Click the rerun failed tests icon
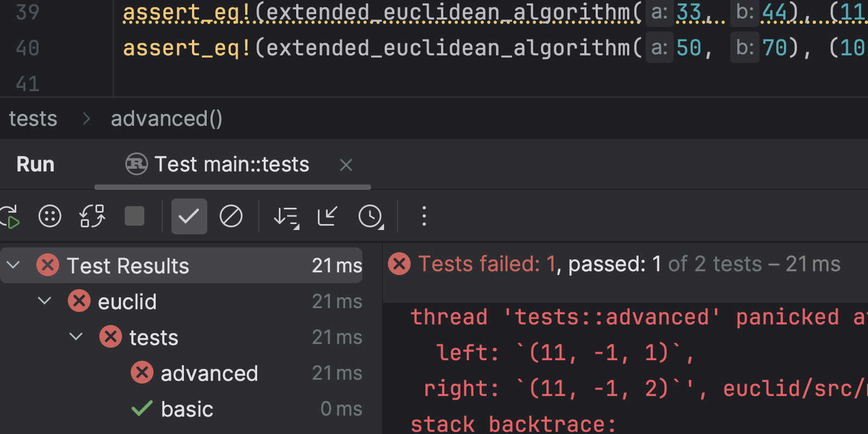Screen dimensions: 868x434 click(50, 216)
